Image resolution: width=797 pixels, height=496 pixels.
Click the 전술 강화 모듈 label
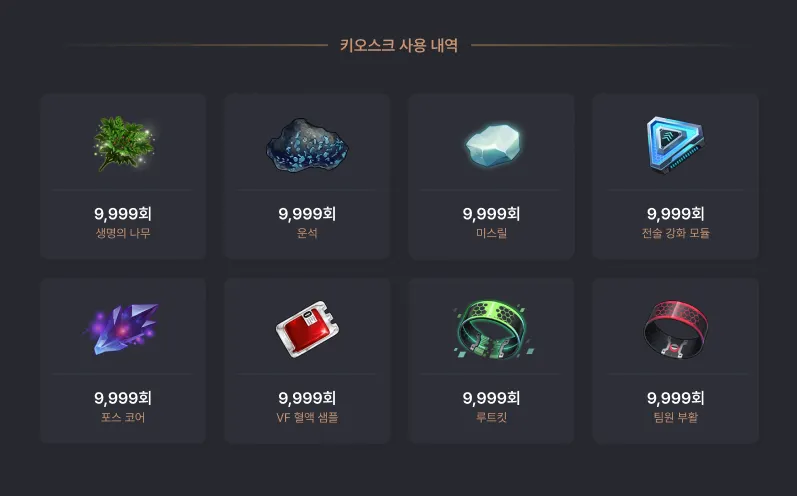[x=676, y=233]
